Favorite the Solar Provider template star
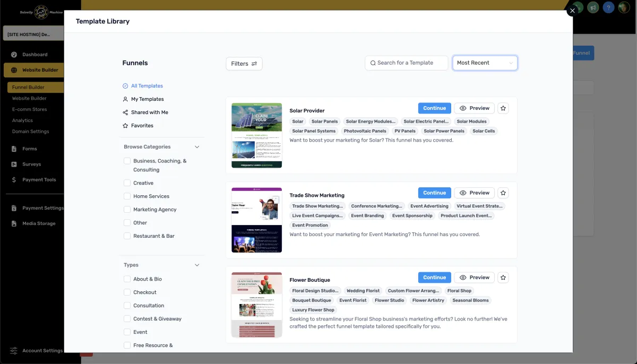This screenshot has height=364, width=637. tap(503, 108)
